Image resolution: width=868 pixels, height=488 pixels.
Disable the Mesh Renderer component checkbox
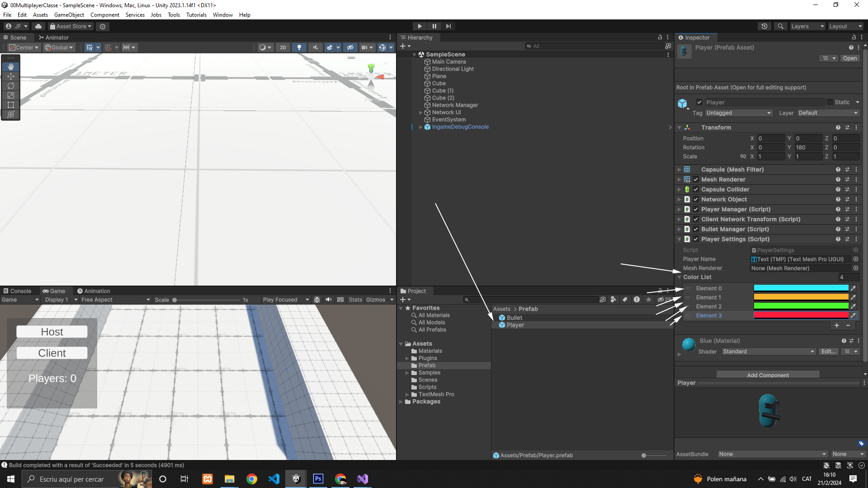[696, 179]
